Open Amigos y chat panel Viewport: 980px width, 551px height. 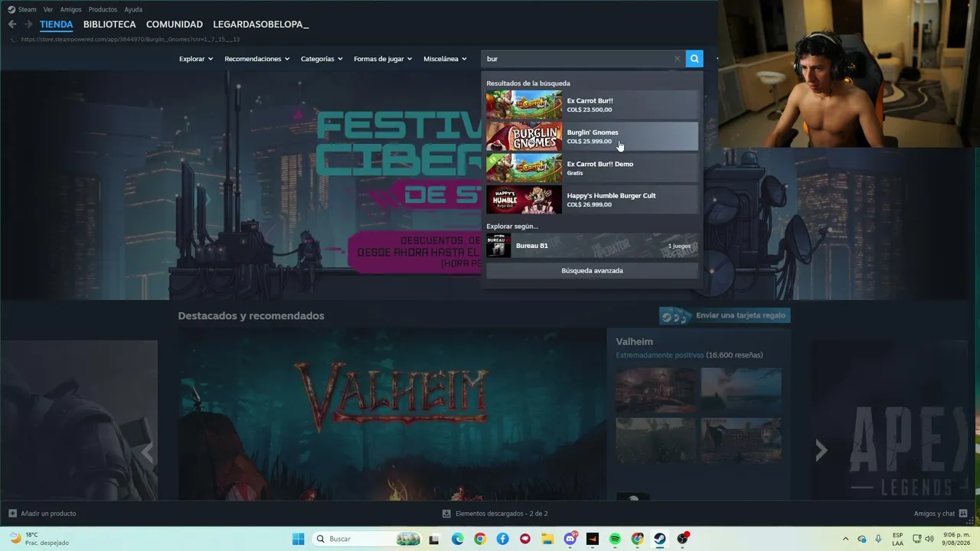pos(940,514)
